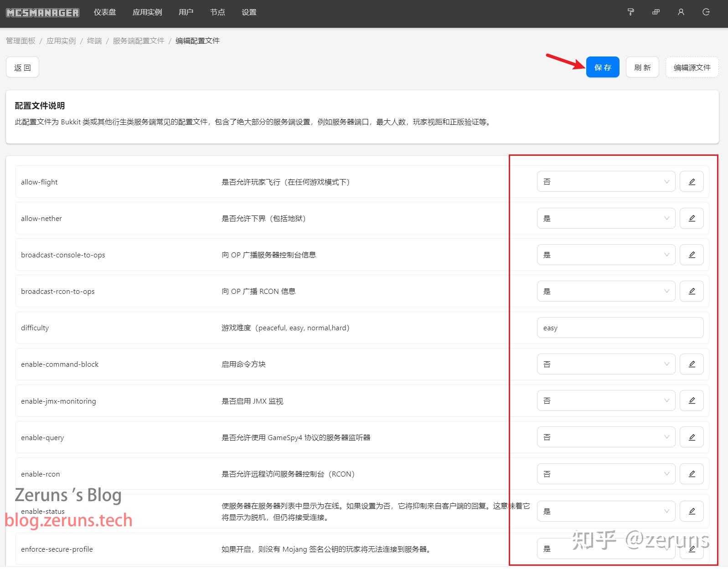Click 服务端配置文件 breadcrumb link
This screenshot has width=728, height=569.
[139, 41]
